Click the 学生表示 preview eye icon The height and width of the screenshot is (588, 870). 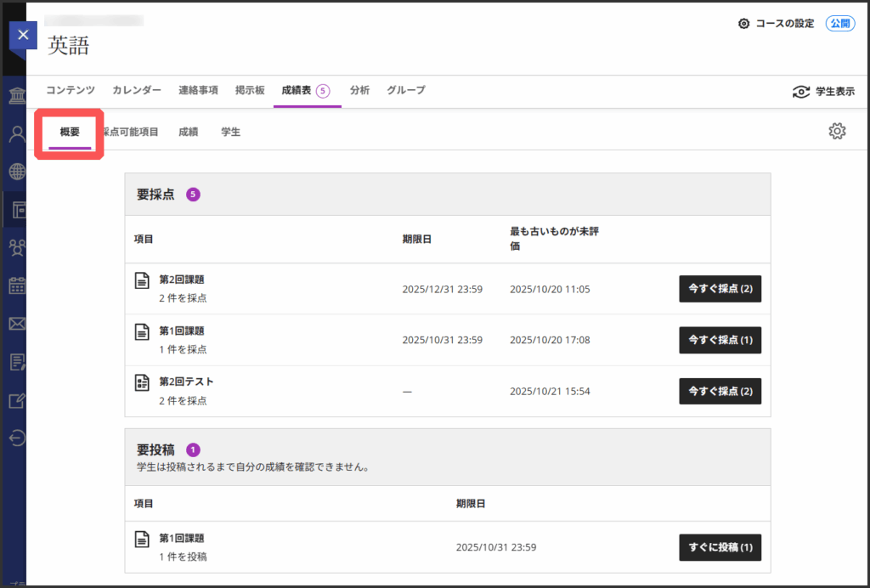[x=800, y=92]
